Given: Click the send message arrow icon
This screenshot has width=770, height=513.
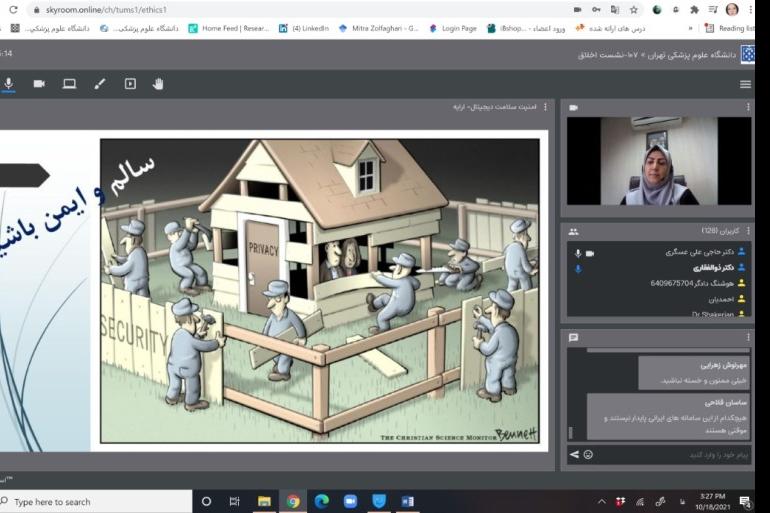Looking at the screenshot, I should [x=574, y=454].
